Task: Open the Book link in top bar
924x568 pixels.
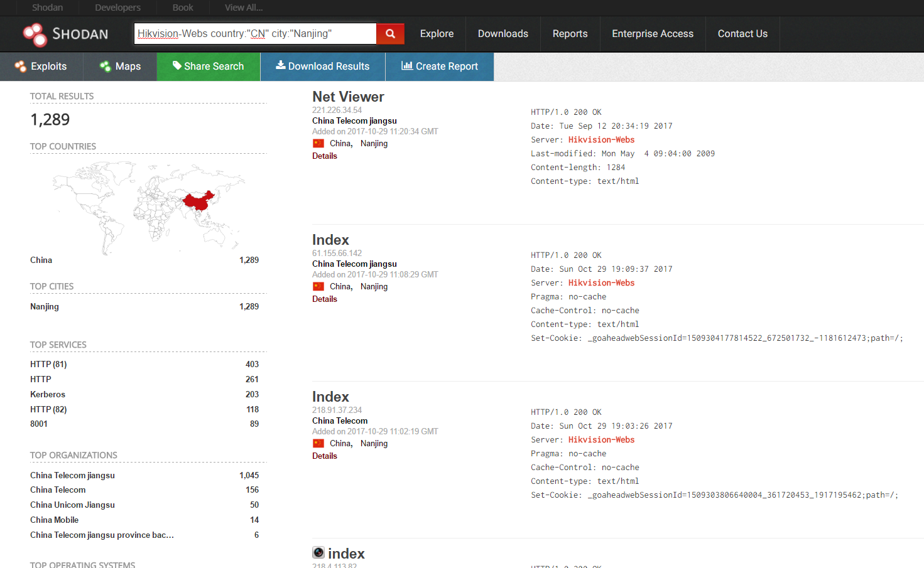Action: click(x=183, y=8)
